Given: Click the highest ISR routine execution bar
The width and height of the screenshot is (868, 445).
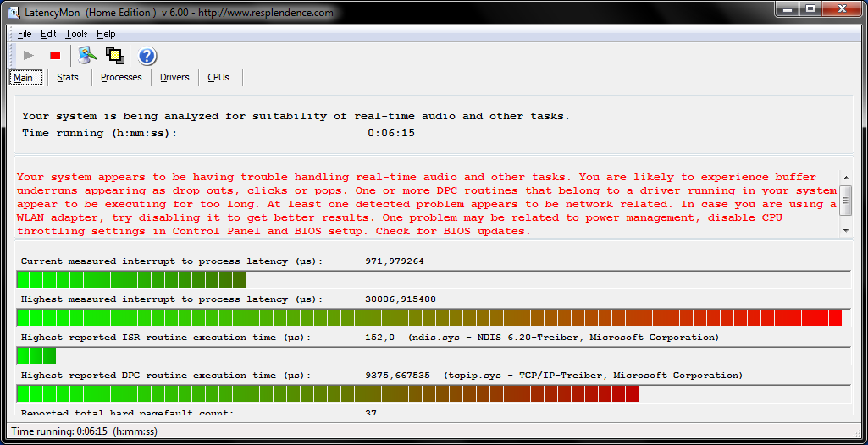Looking at the screenshot, I should [434, 355].
